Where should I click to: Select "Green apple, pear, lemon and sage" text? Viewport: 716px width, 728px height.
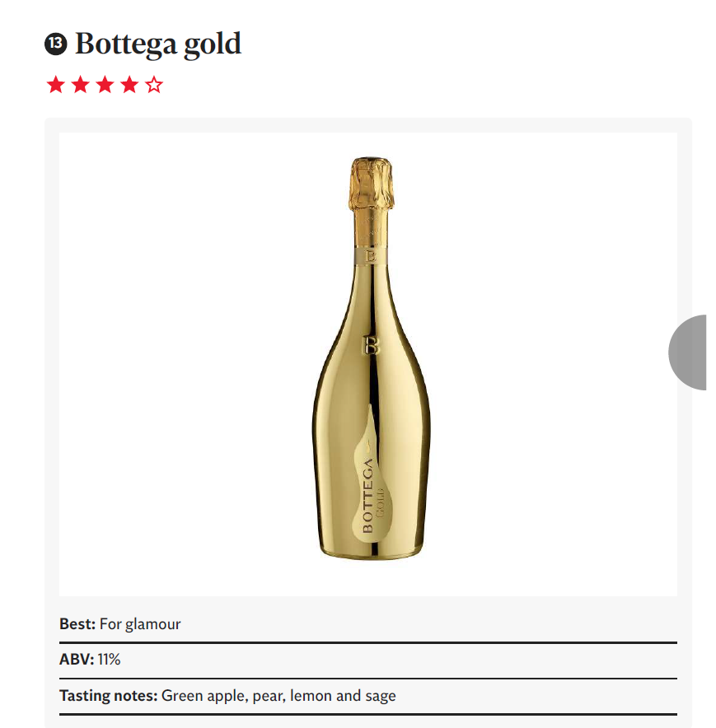(x=278, y=696)
